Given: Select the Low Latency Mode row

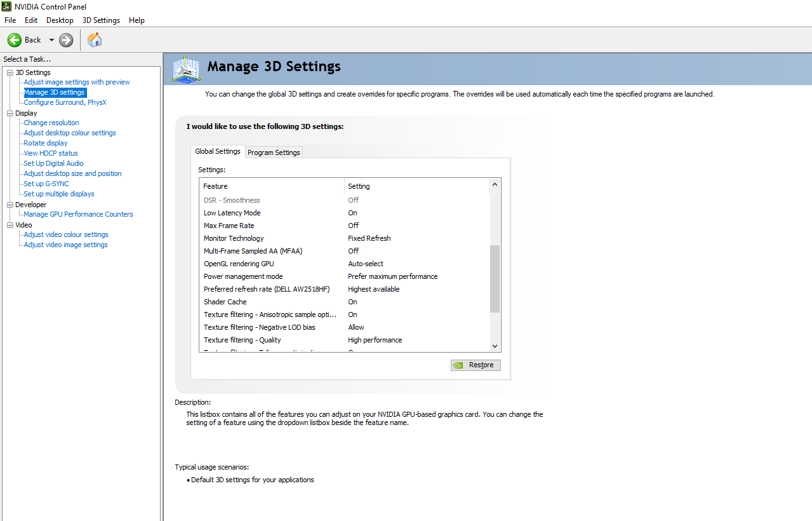Looking at the screenshot, I should coord(345,213).
